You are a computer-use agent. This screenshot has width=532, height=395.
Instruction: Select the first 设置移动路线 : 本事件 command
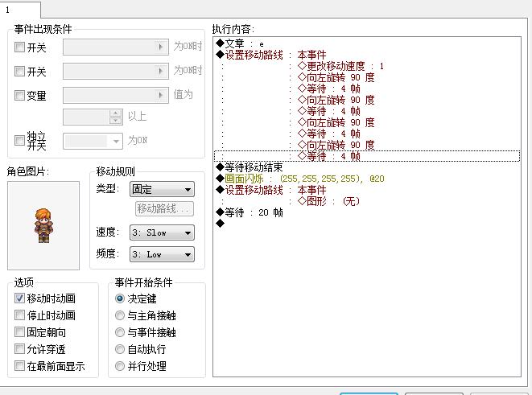367,55
